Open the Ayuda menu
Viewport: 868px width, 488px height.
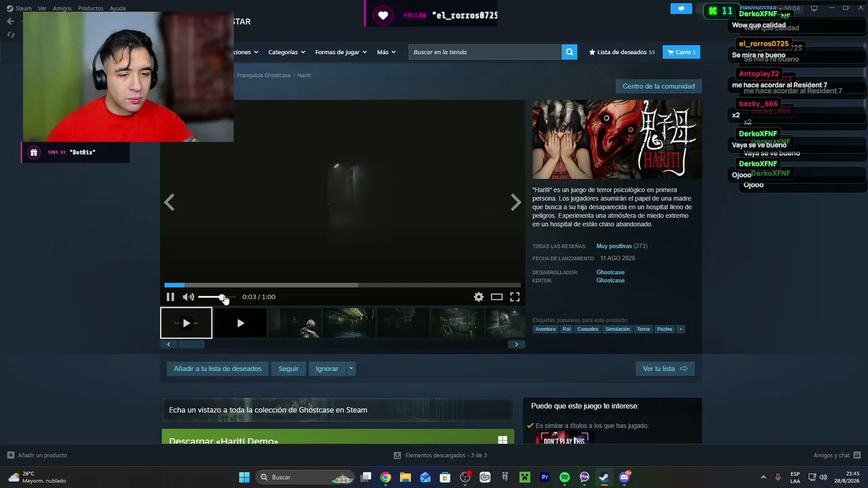(x=117, y=8)
